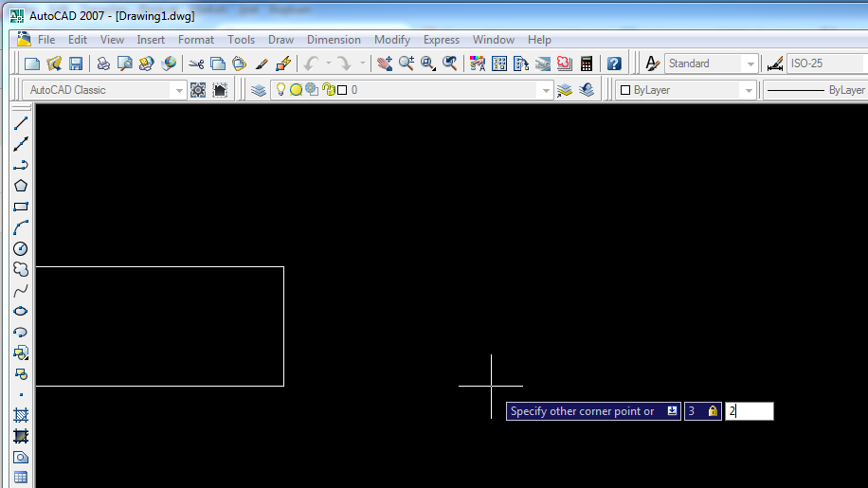
Task: Open Help question mark icon
Action: click(614, 63)
